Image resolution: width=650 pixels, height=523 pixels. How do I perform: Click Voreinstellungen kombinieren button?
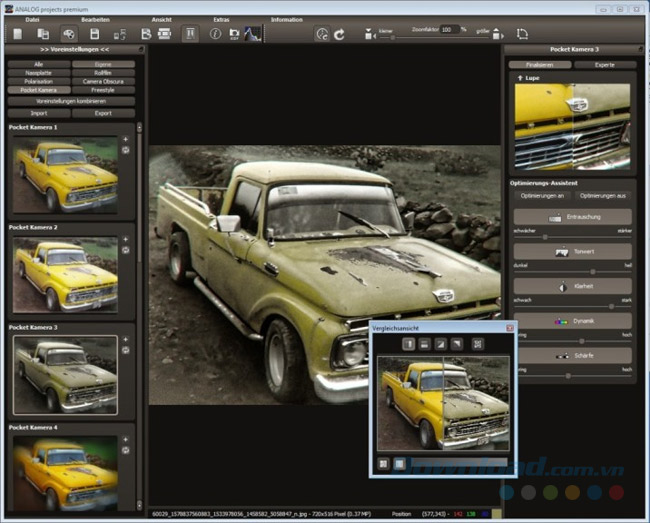(73, 101)
